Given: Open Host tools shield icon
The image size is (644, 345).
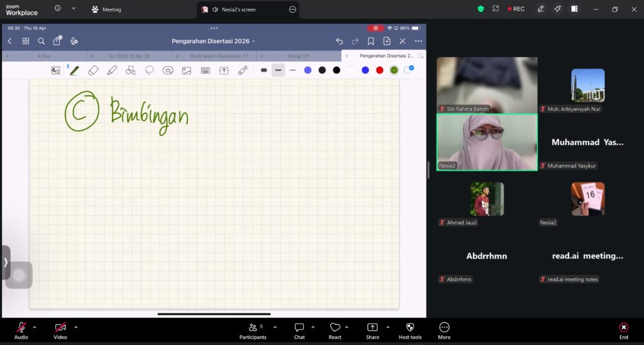Looking at the screenshot, I should click(x=410, y=331).
